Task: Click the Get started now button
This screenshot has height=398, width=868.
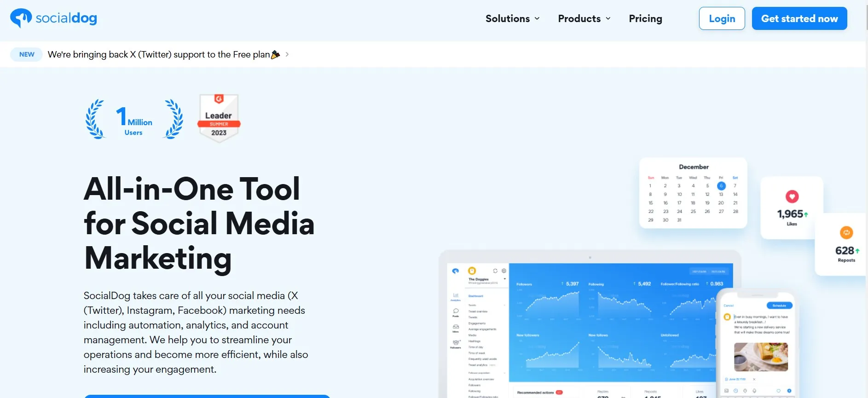Action: pos(799,18)
